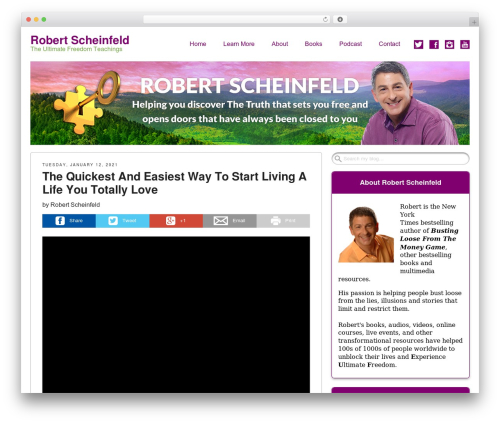Viewport: 500px width, 423px height.
Task: Open the Contact menu item
Action: click(x=389, y=44)
